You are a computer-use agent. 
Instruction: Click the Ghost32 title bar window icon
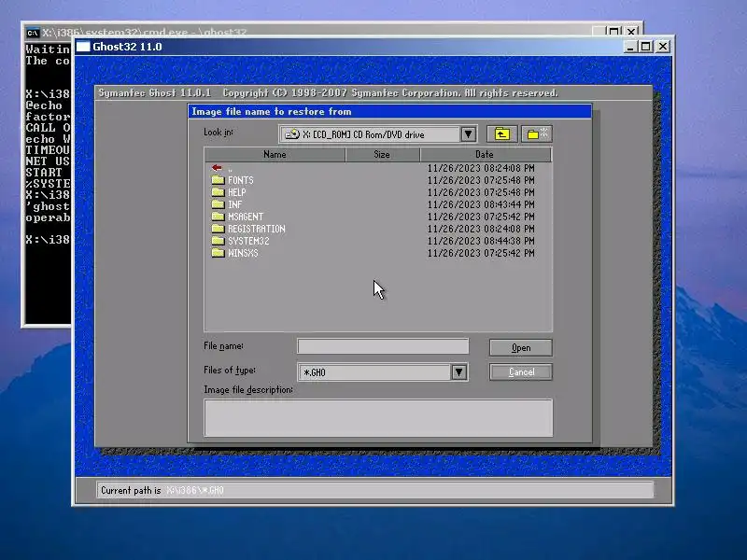tap(83, 47)
